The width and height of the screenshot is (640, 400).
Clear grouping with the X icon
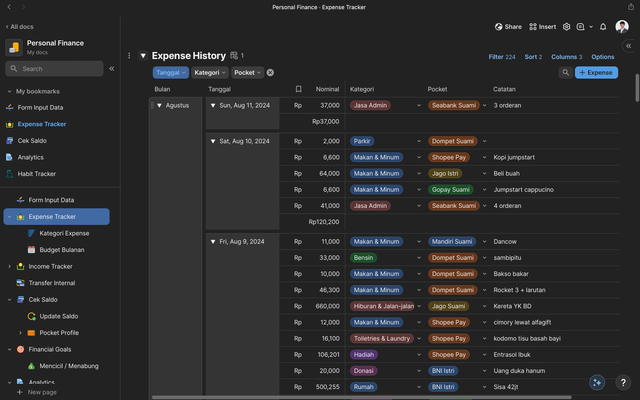(270, 73)
